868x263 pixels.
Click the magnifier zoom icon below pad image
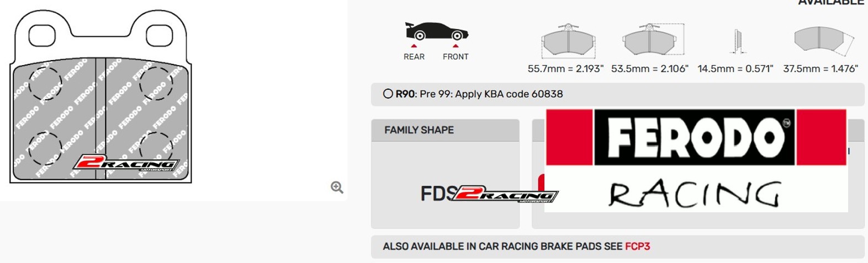click(337, 187)
